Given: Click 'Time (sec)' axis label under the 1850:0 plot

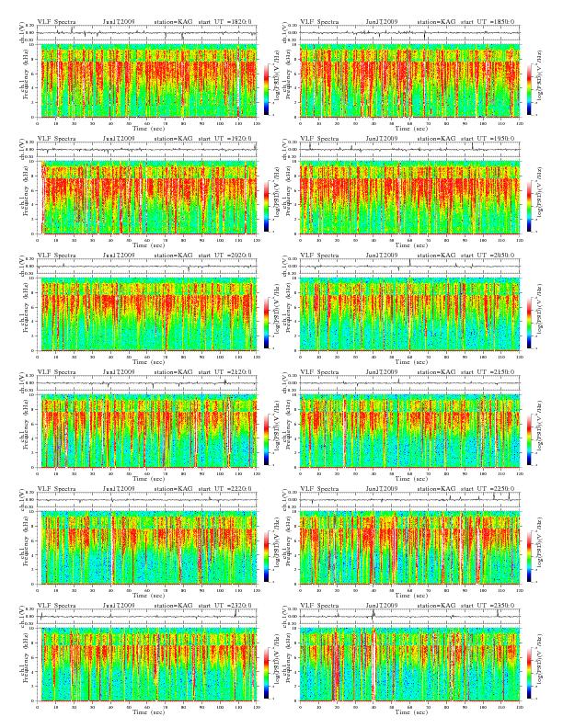Looking at the screenshot, I should [x=411, y=128].
